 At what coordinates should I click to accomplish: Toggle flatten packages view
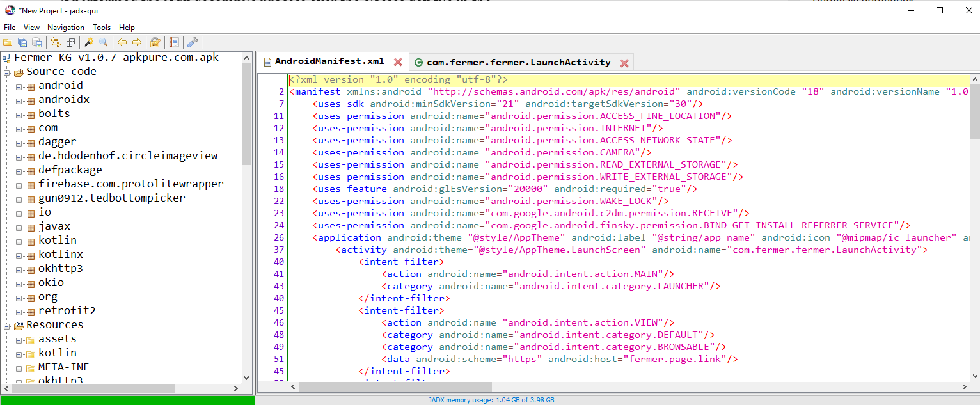tap(70, 43)
